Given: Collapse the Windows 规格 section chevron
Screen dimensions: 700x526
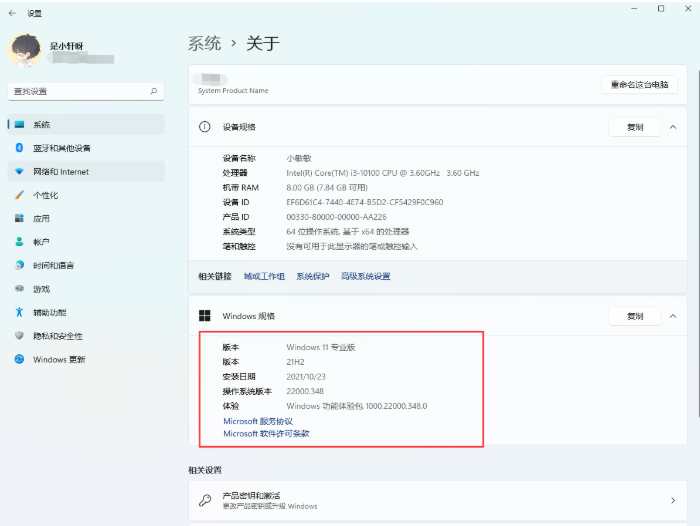Looking at the screenshot, I should click(x=673, y=316).
